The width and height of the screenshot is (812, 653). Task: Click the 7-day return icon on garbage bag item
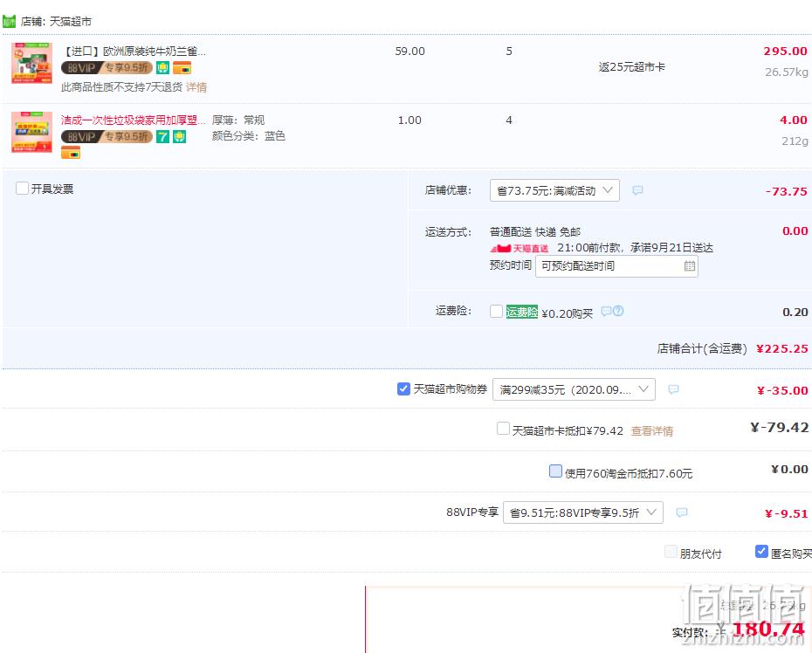coord(162,137)
